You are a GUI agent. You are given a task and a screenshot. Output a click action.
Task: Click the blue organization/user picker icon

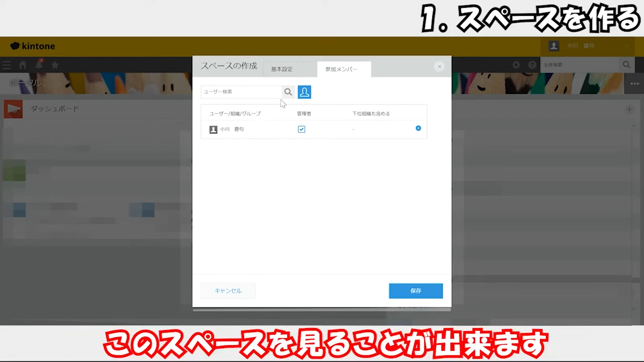point(304,92)
